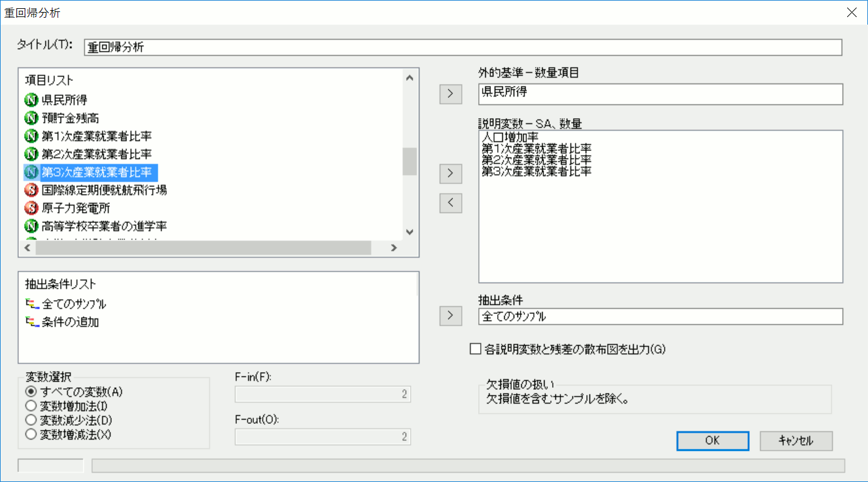Select 全てのサンプル in the condition list
This screenshot has height=482, width=868.
[74, 304]
